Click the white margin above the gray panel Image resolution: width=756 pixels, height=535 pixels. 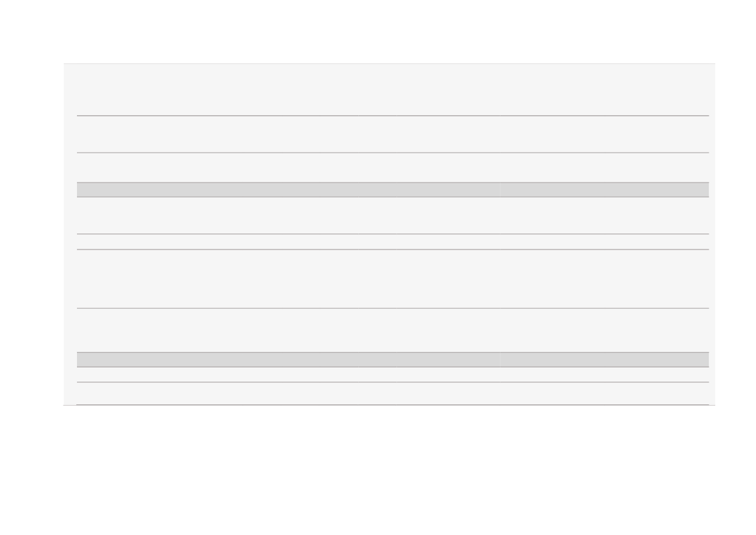click(x=378, y=31)
